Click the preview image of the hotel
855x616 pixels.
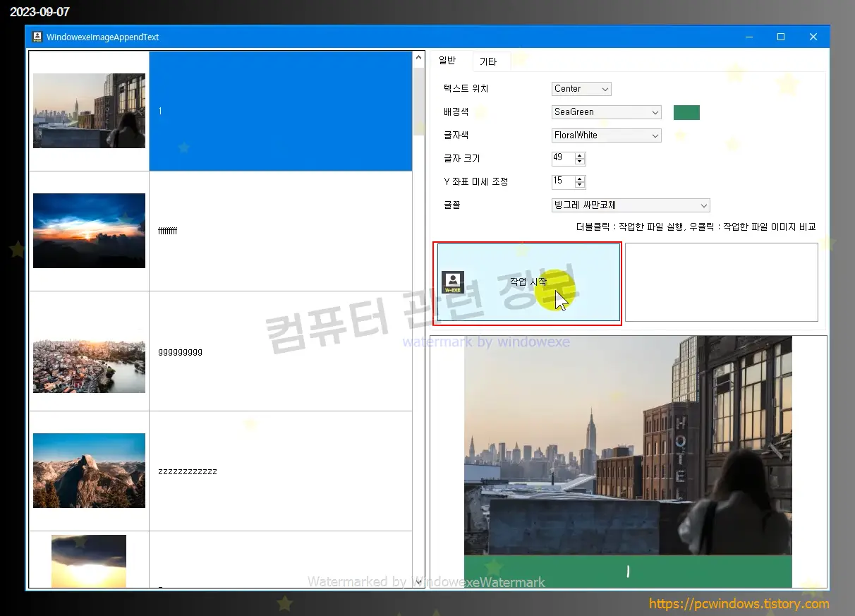(x=628, y=446)
